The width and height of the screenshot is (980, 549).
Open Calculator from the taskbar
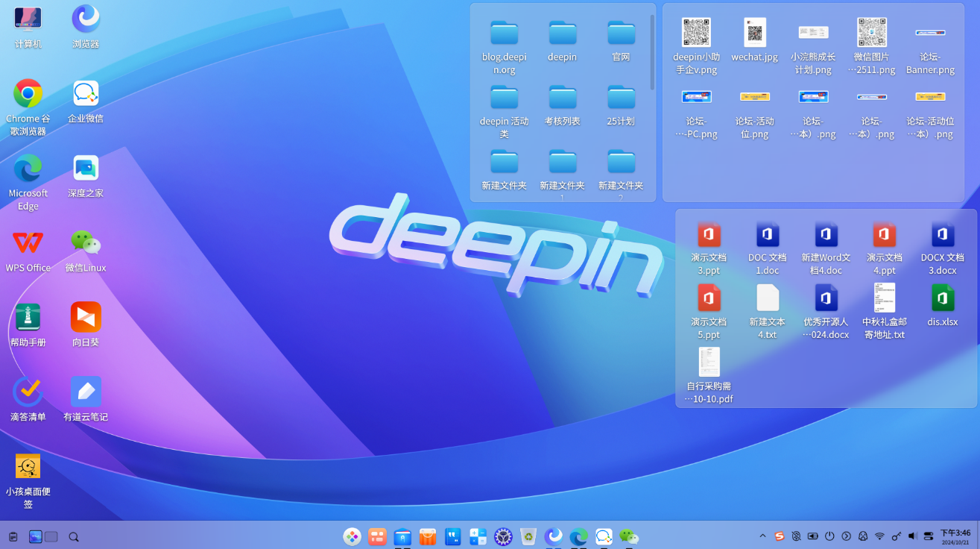478,536
